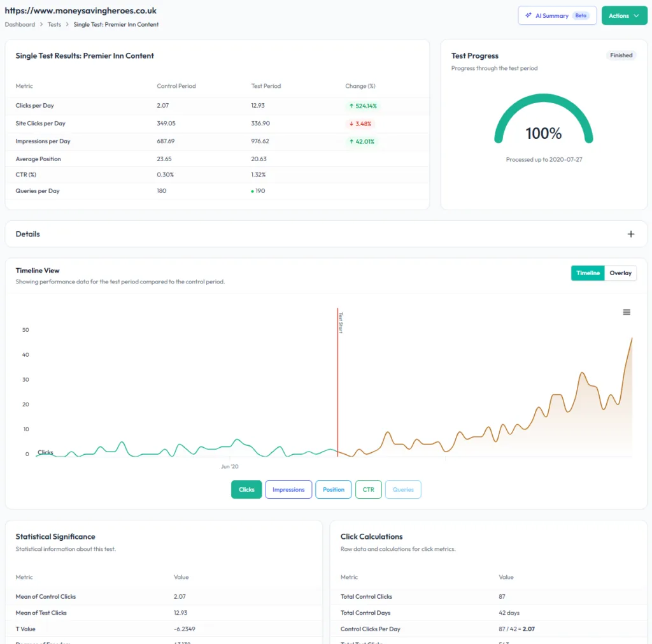Toggle the Queries per Day green indicator

(253, 190)
